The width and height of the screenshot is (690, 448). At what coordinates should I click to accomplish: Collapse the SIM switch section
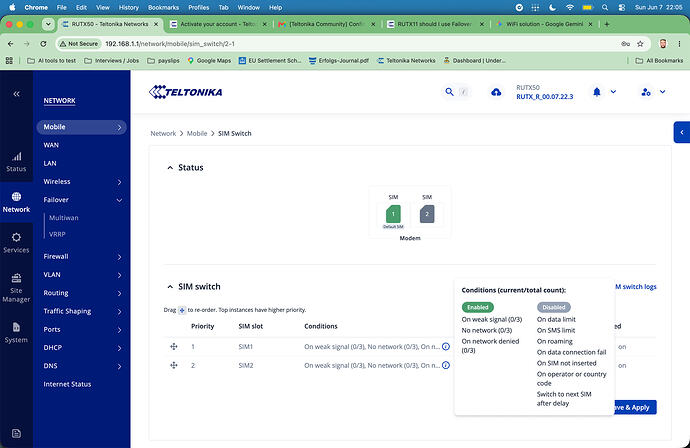(x=170, y=286)
